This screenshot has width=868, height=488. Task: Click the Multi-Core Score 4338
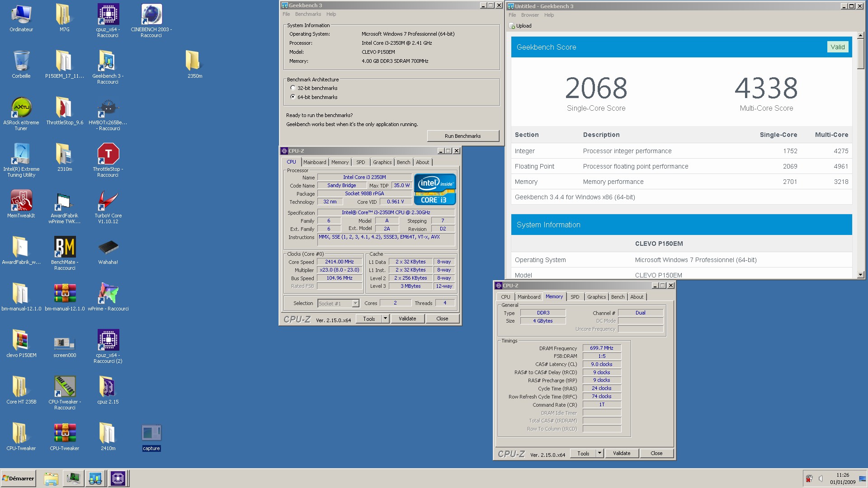point(766,88)
